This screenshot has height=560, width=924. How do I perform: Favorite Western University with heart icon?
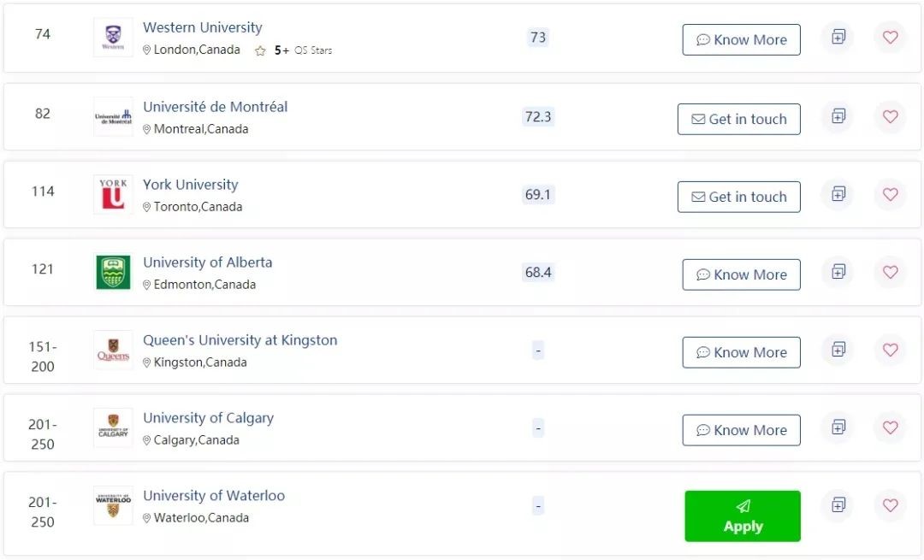[x=890, y=37]
